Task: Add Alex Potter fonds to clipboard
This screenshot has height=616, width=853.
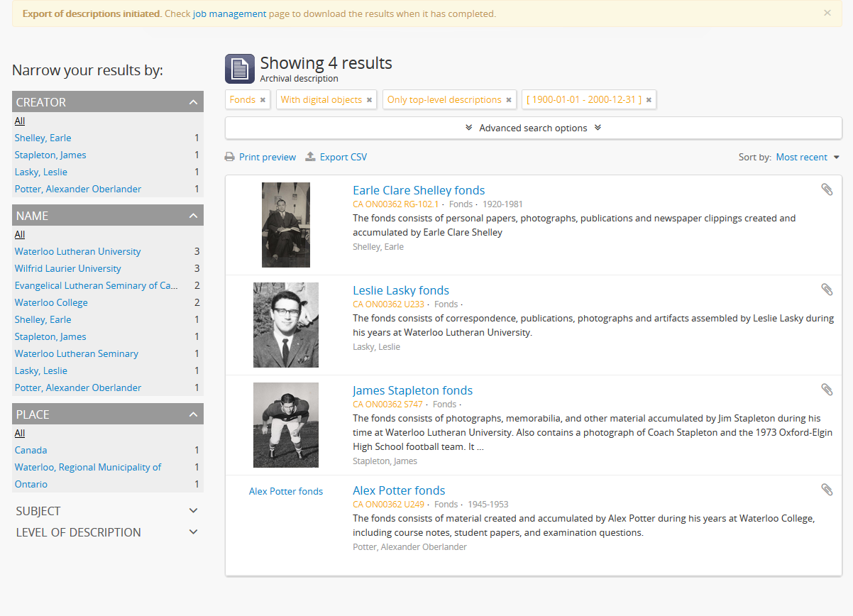Action: point(827,490)
